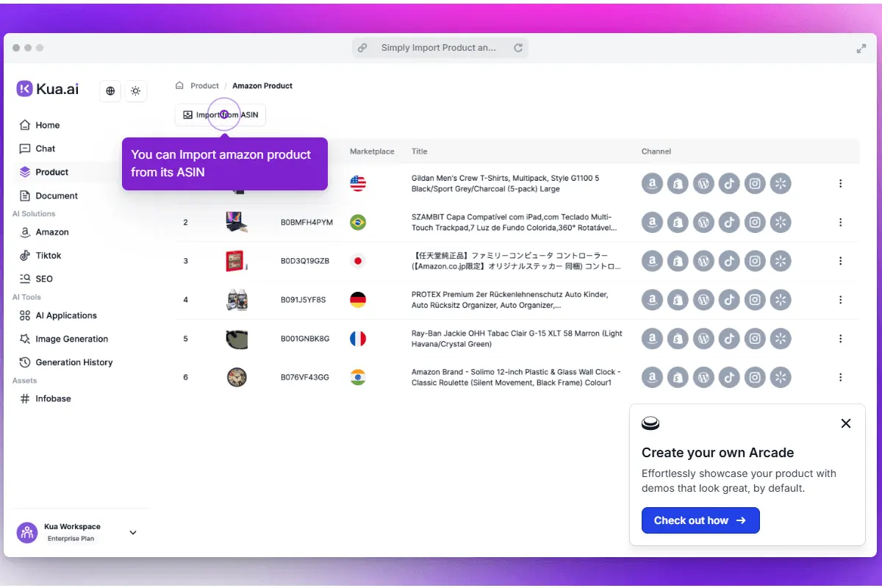This screenshot has height=588, width=882.
Task: Click the Kua.ai logo
Action: coord(48,89)
